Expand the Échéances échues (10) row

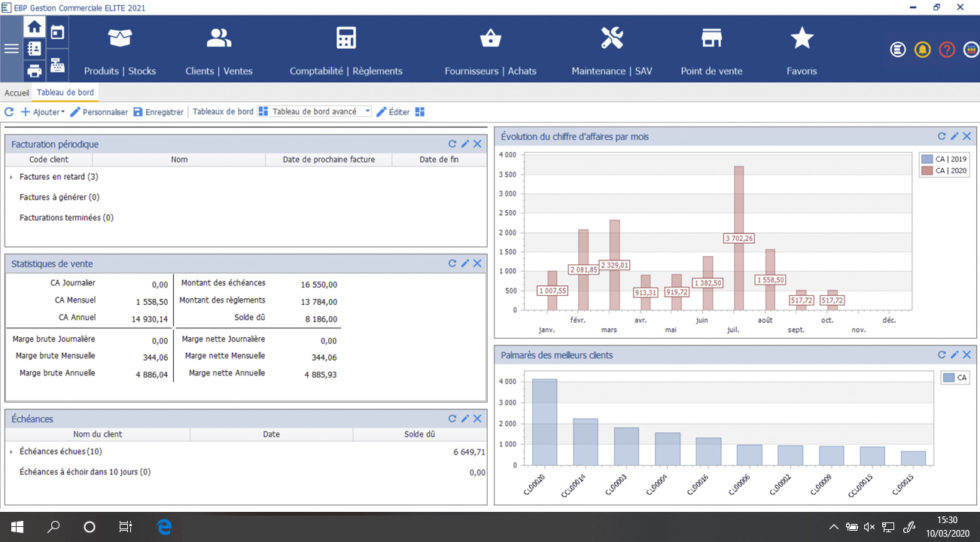click(11, 452)
